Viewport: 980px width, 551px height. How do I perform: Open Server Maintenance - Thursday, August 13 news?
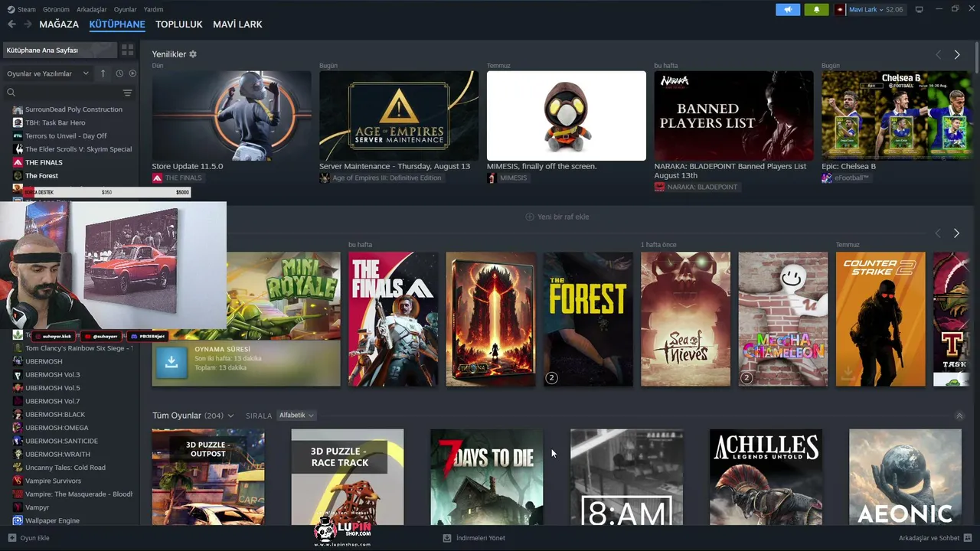pyautogui.click(x=394, y=166)
